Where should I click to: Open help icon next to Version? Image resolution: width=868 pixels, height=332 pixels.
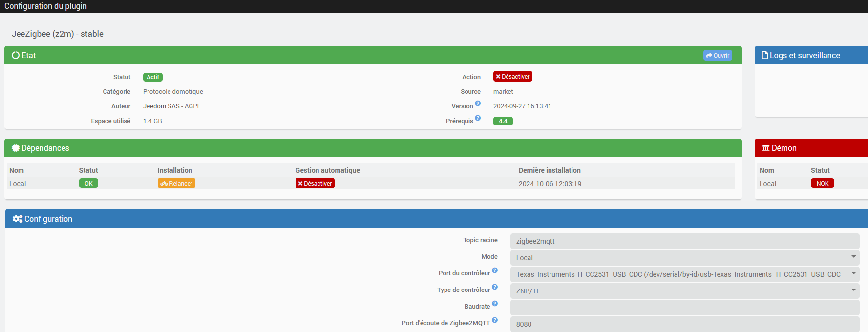pos(478,104)
